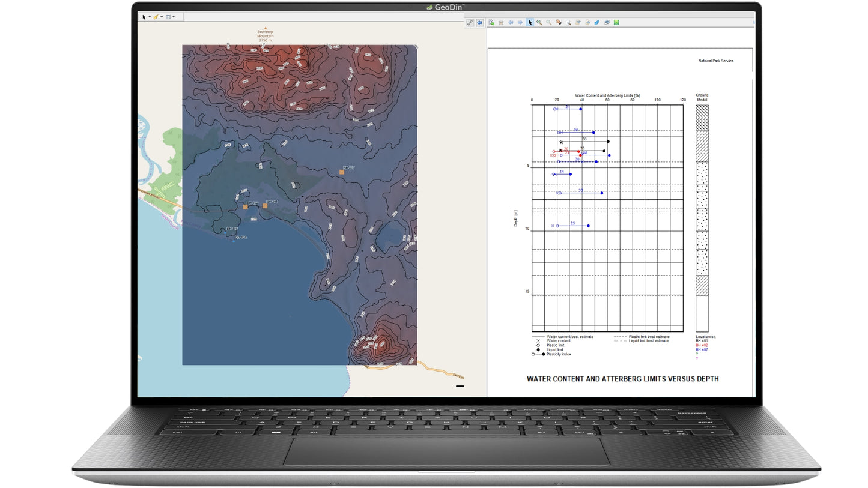The width and height of the screenshot is (868, 488).
Task: Click the zoom in magnifier icon
Action: pyautogui.click(x=539, y=23)
